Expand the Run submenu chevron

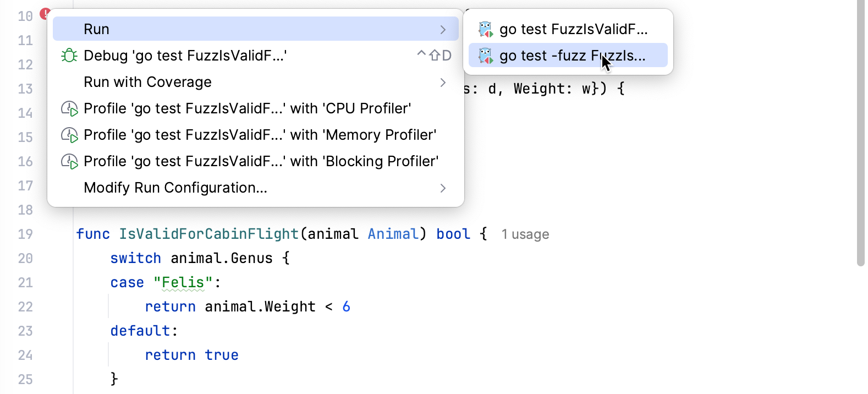tap(443, 29)
